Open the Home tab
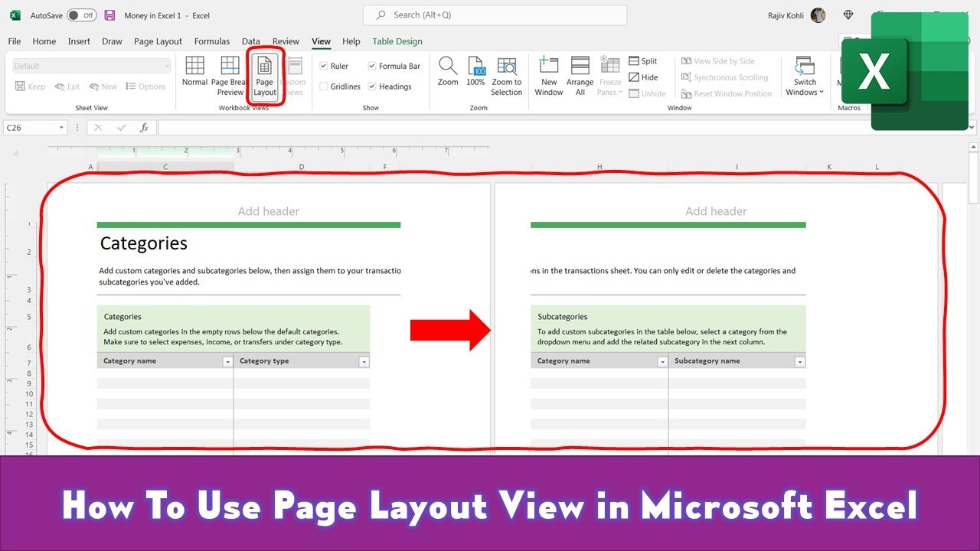Viewport: 980px width, 551px height. [x=44, y=41]
